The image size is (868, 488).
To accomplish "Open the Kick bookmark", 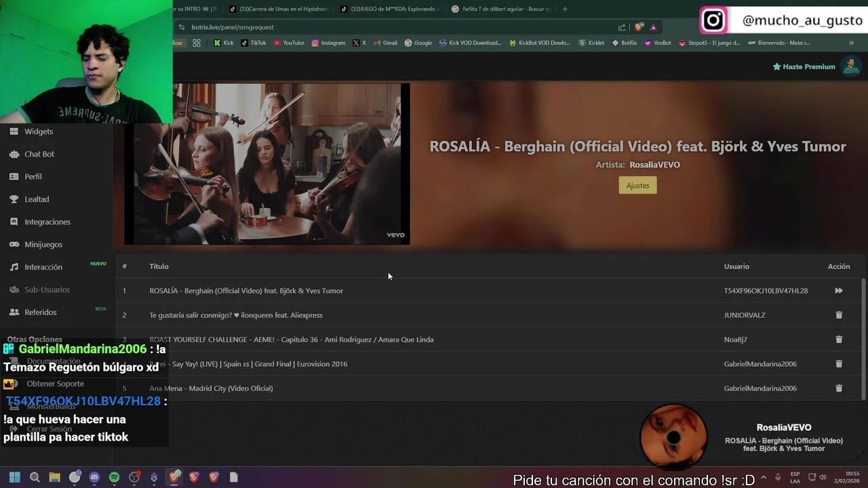I will pos(224,43).
